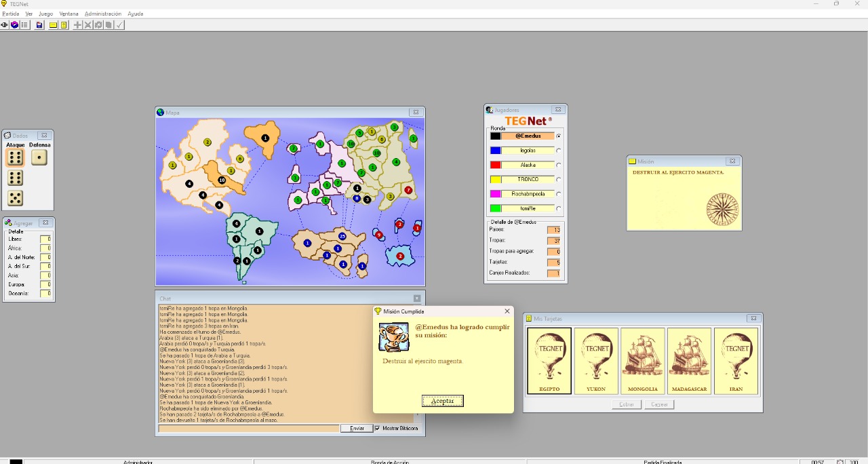Click the second attack die showing six

[15, 178]
